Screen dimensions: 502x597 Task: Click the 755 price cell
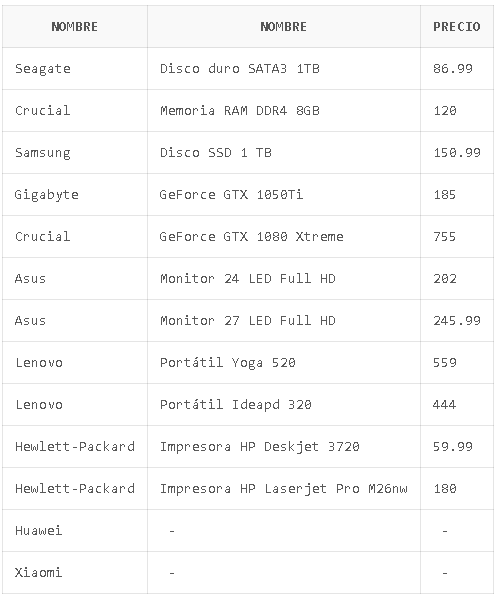click(457, 236)
